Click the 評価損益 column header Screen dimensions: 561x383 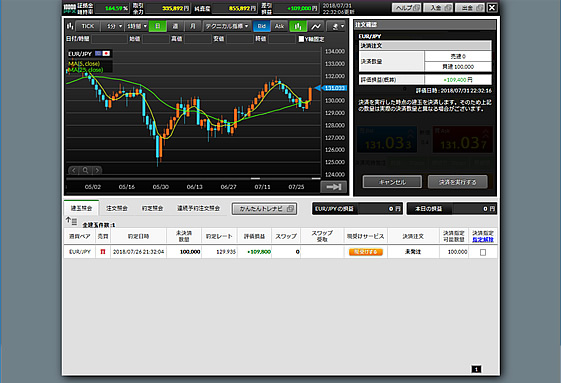coord(254,236)
